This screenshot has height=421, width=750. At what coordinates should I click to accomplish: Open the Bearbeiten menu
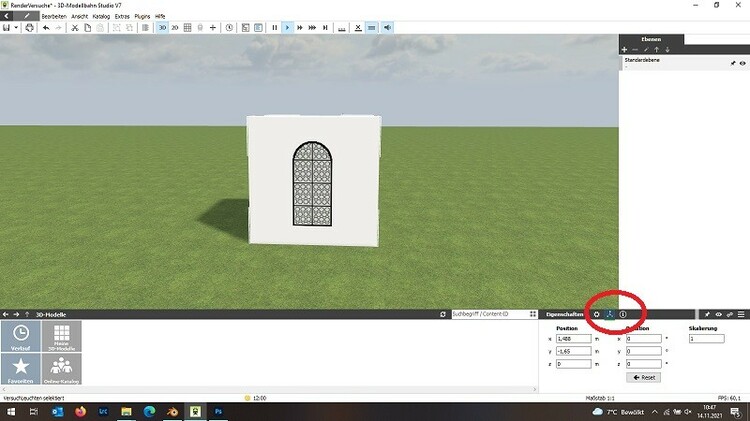(54, 16)
